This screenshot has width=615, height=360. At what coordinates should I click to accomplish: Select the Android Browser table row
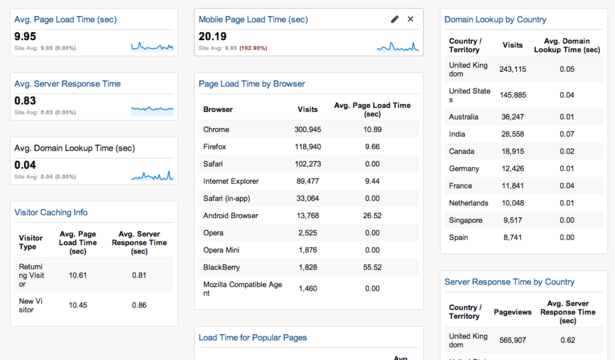tap(309, 216)
